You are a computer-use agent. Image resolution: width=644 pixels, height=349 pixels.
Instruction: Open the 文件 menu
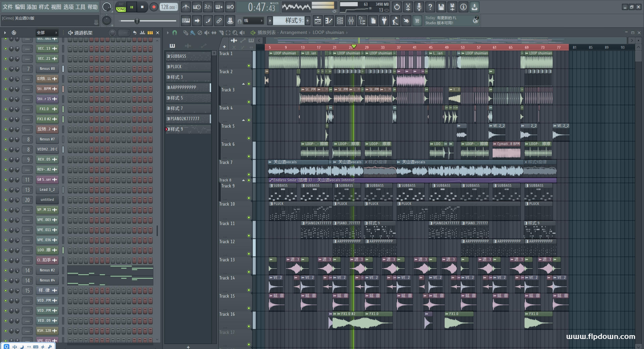8,7
